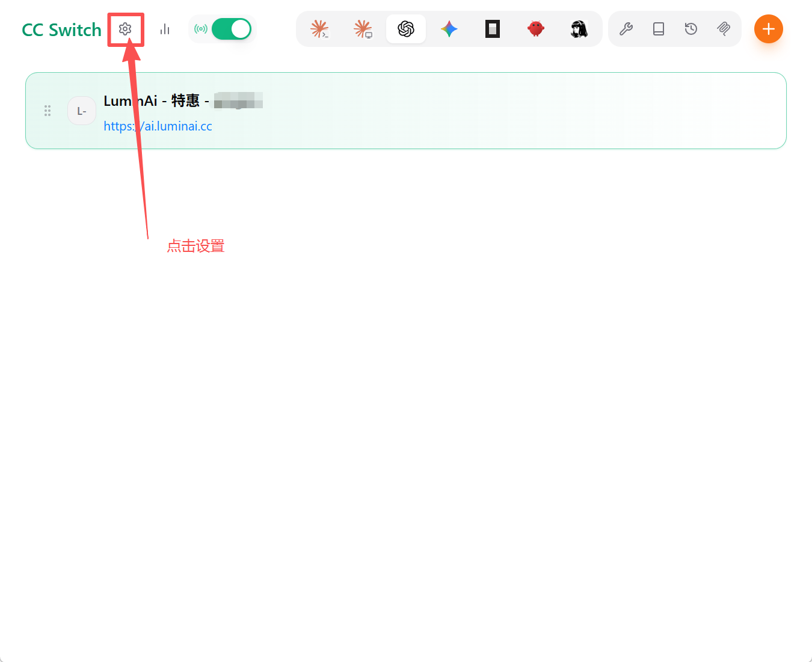The height and width of the screenshot is (662, 812).
Task: Click the paperclip icon in toolbar
Action: point(724,29)
